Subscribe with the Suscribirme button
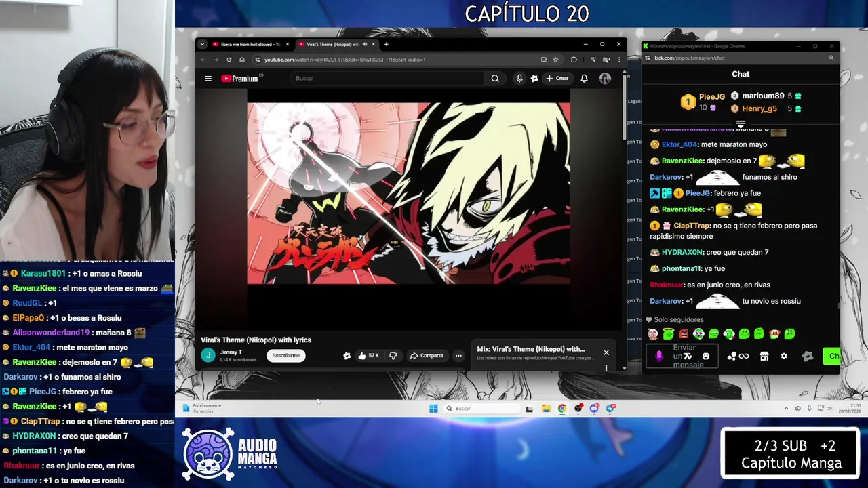Screen dimensions: 868x488 (x=285, y=355)
